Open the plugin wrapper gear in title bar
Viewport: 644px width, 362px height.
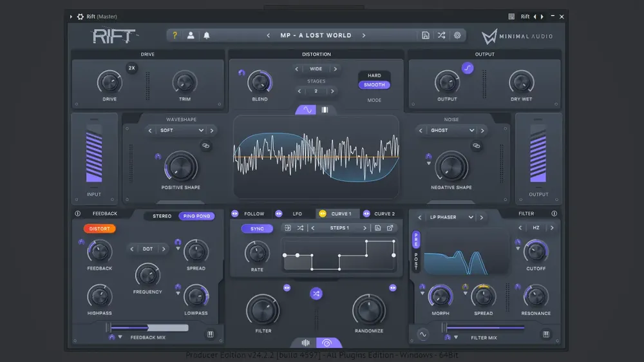pos(80,17)
